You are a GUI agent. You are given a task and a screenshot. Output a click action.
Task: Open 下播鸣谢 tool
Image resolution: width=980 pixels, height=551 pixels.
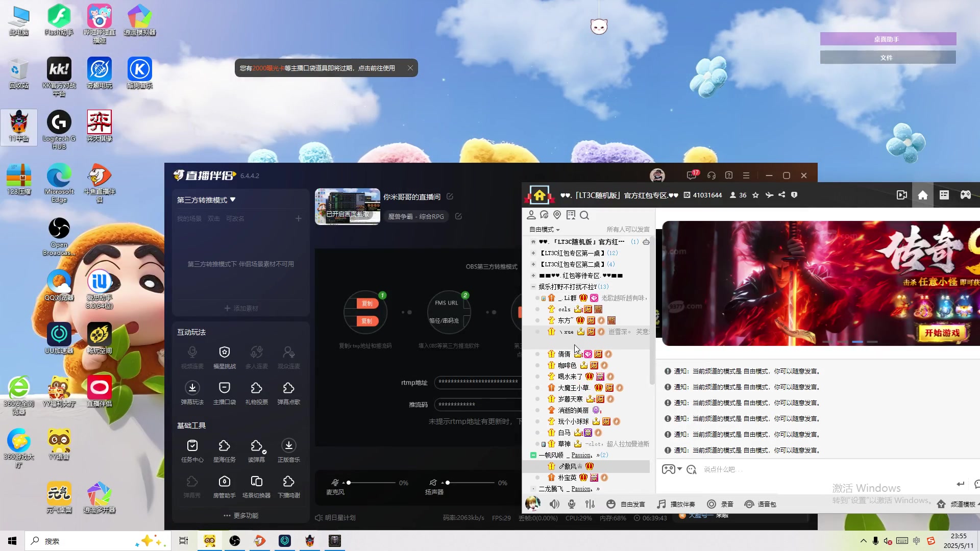tap(288, 486)
